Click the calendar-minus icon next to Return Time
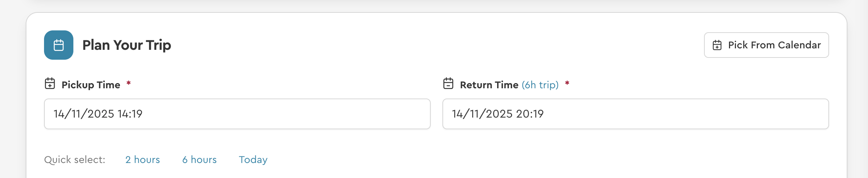The image size is (868, 178). 448,84
